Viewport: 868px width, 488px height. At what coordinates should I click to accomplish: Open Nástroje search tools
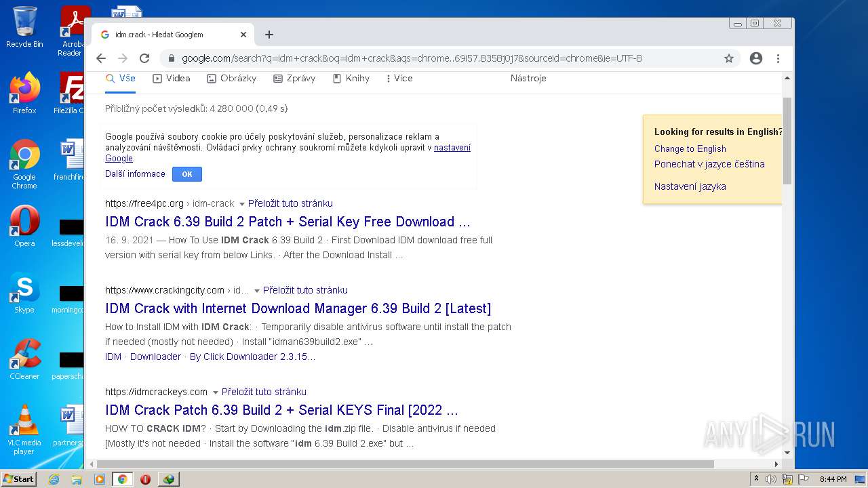tap(528, 79)
